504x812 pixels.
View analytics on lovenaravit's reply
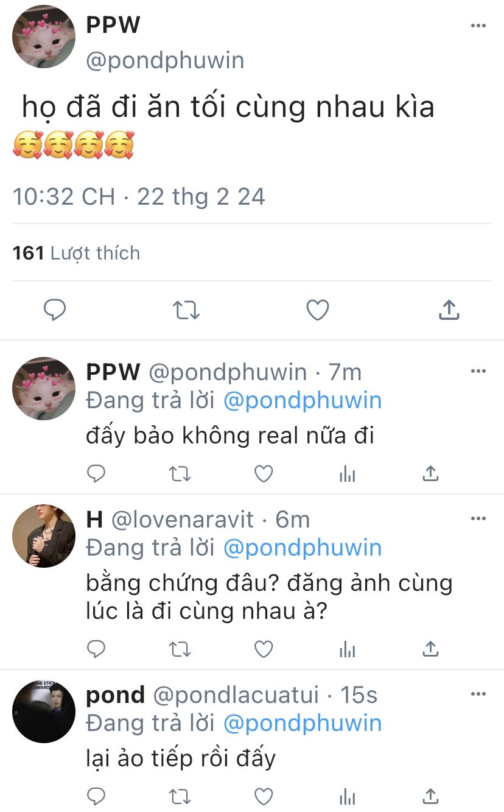[347, 649]
